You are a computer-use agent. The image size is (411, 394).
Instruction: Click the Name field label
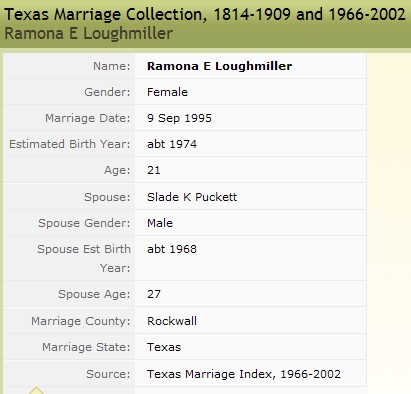[111, 66]
